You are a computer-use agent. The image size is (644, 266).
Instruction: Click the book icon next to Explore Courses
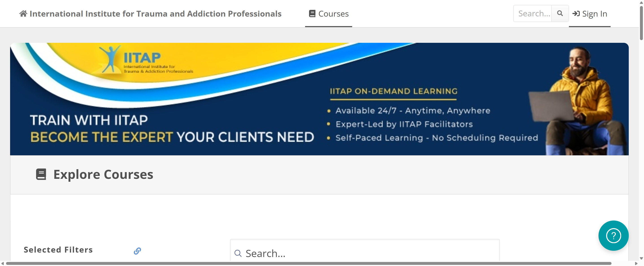41,174
